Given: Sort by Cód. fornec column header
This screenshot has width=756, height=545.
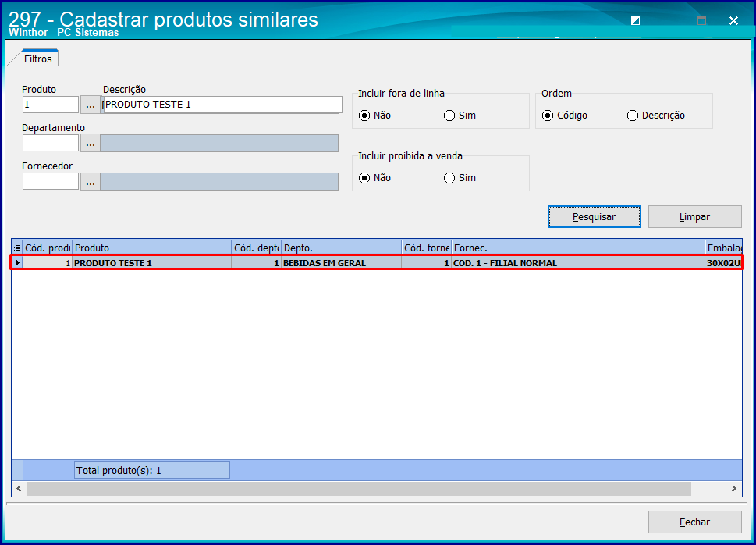Looking at the screenshot, I should [427, 248].
